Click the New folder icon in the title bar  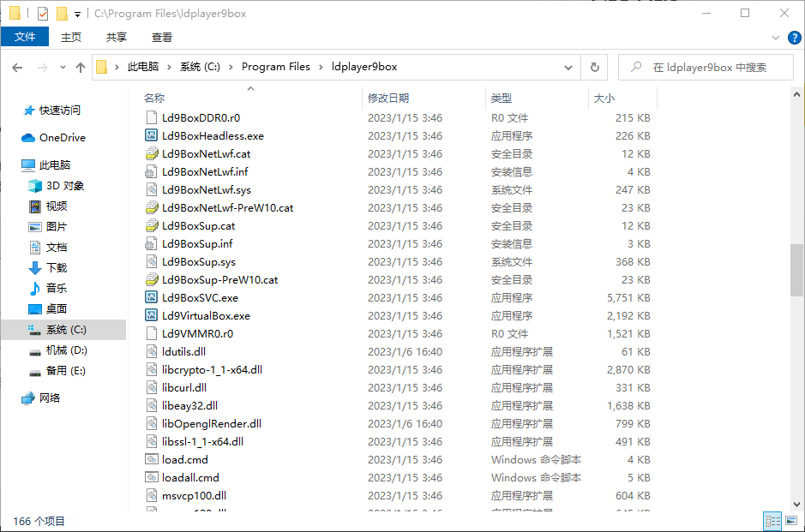(62, 14)
